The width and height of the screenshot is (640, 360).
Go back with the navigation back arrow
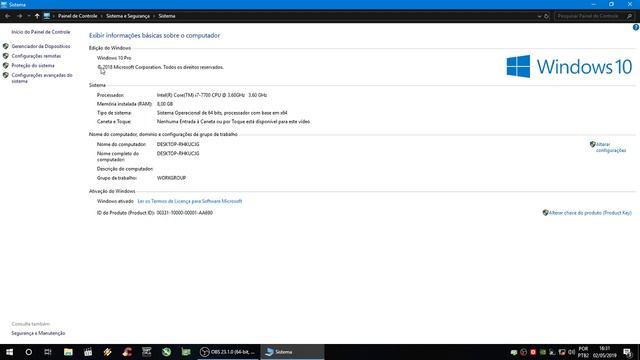pyautogui.click(x=8, y=16)
